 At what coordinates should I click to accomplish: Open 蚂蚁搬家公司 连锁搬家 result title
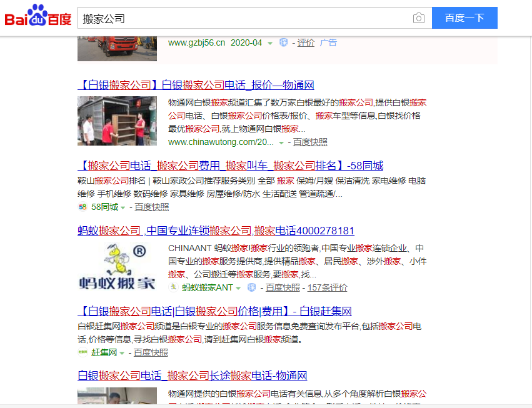[x=216, y=231]
